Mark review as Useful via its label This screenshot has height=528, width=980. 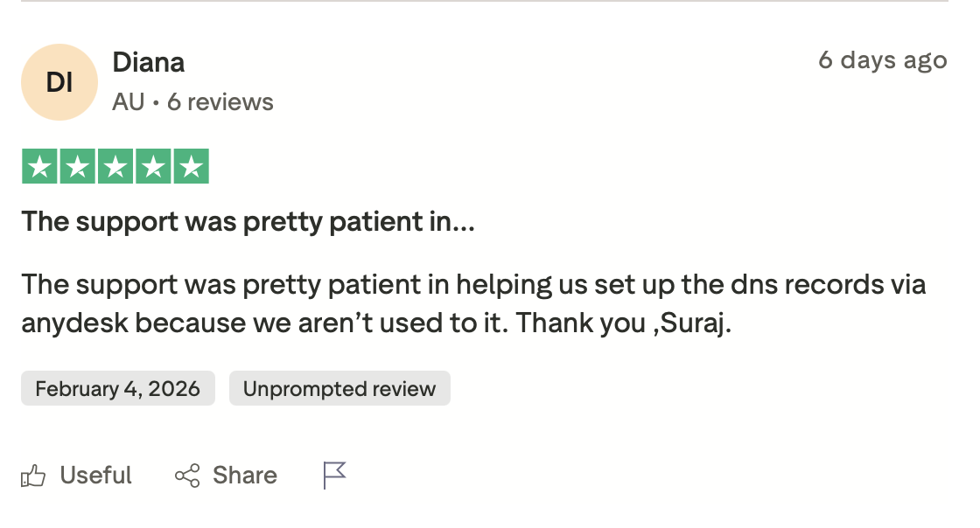[95, 476]
